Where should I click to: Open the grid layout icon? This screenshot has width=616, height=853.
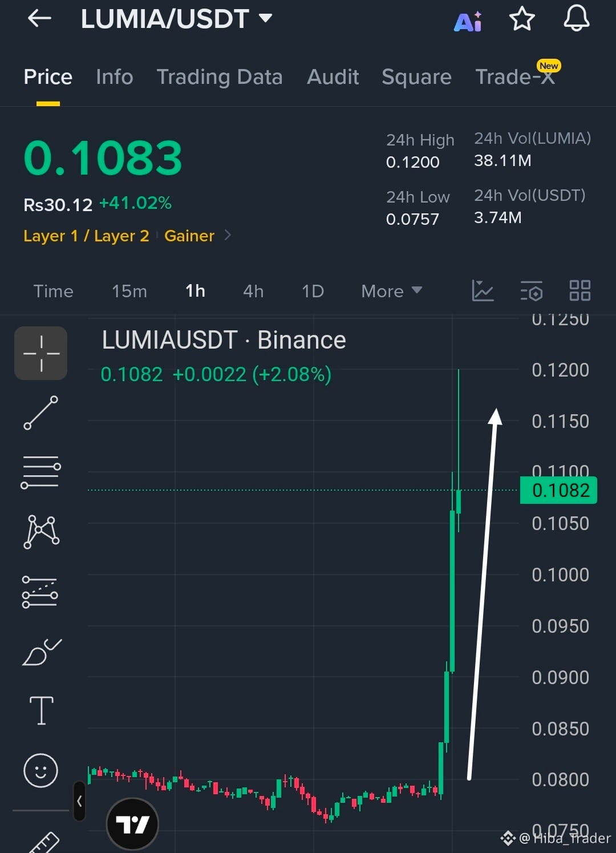[x=580, y=290]
